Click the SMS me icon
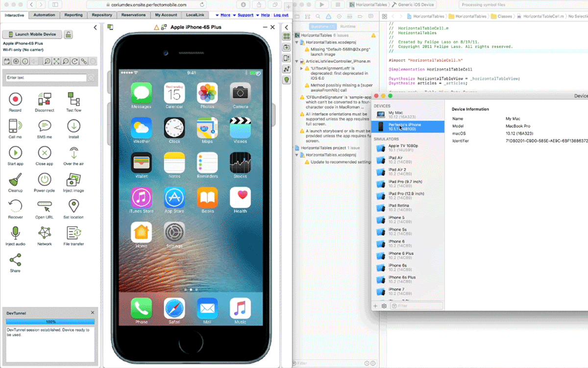The height and width of the screenshot is (368, 588). (44, 126)
